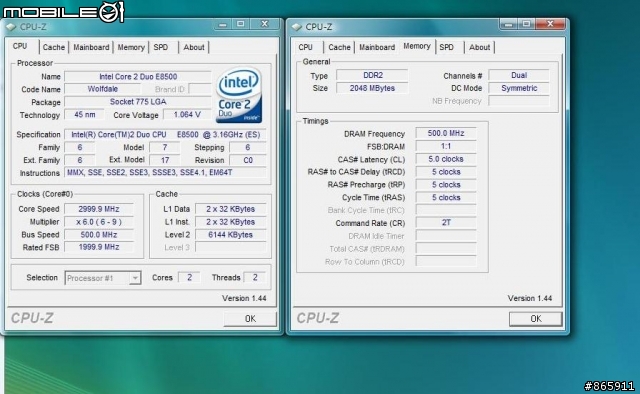
Task: Click the Instructions field listing MMX, SSE
Action: pyautogui.click(x=165, y=173)
